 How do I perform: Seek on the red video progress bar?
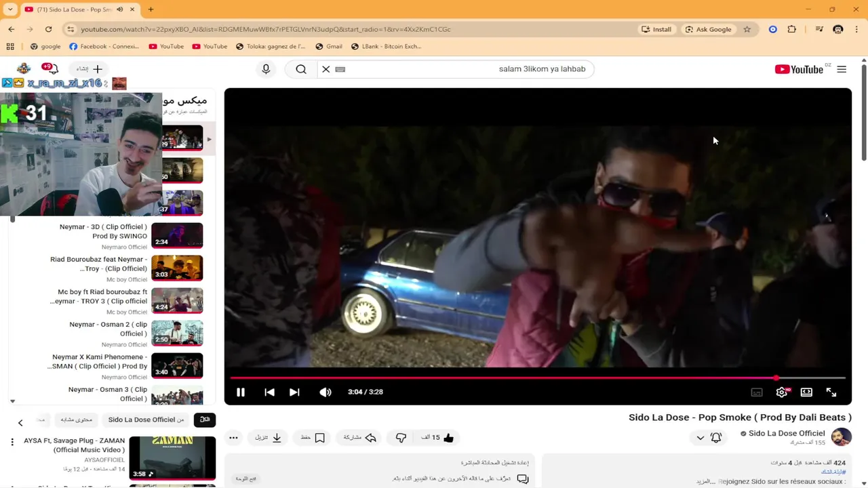pos(538,378)
